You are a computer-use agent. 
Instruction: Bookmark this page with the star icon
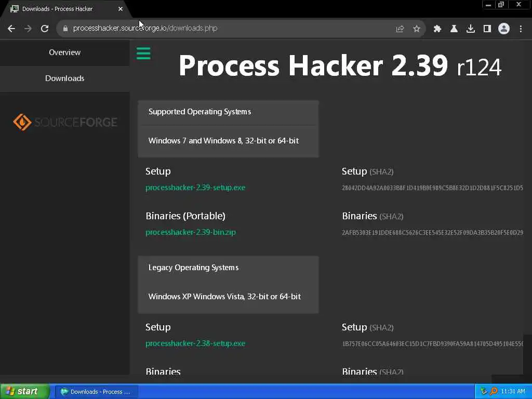[x=417, y=29]
